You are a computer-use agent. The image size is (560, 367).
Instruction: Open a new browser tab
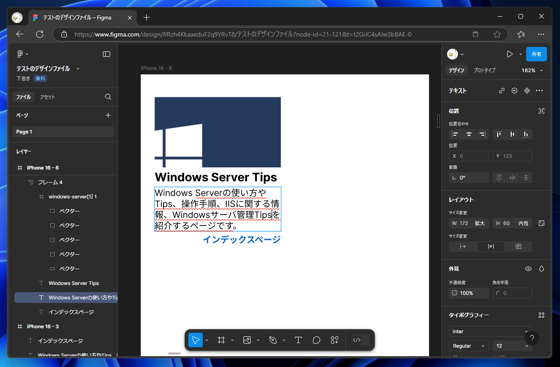coord(146,17)
